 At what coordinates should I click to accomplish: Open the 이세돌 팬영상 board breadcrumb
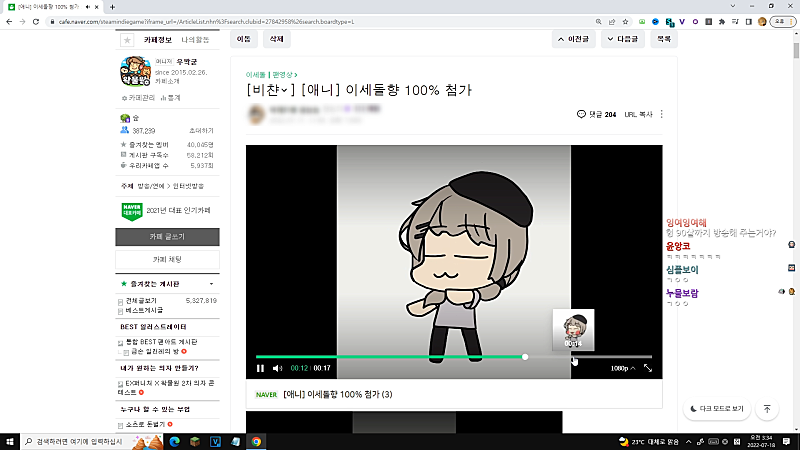pos(271,74)
